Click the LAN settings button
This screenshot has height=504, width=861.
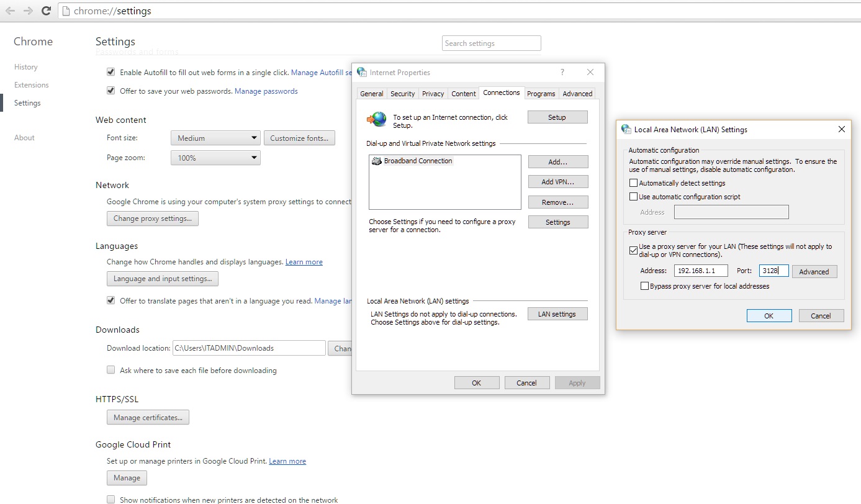[x=557, y=314]
